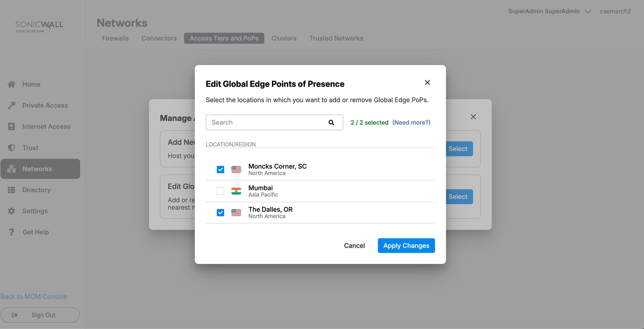
Task: Check the Mumbai location checkbox
Action: coord(220,191)
